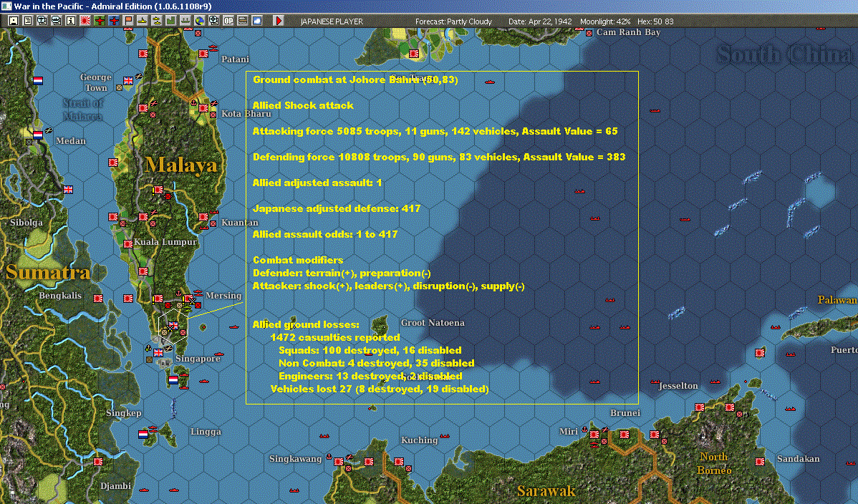
Task: Click the Jesselton city label
Action: click(x=678, y=386)
